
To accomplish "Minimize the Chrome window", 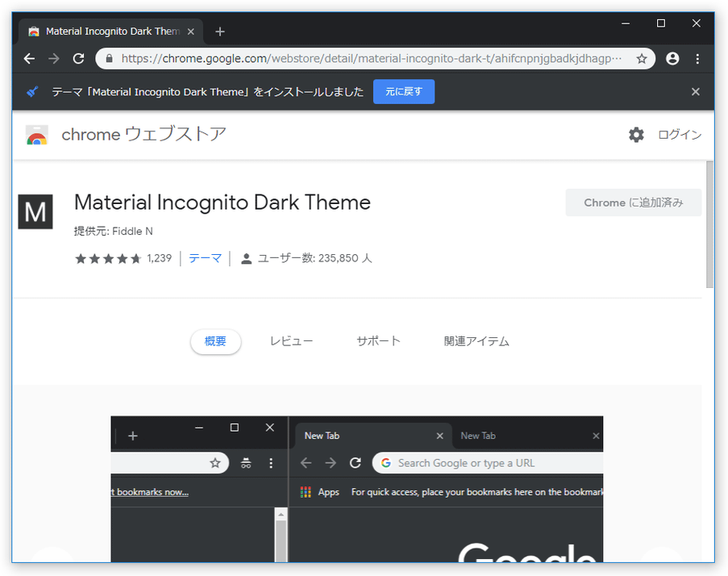I will click(626, 23).
